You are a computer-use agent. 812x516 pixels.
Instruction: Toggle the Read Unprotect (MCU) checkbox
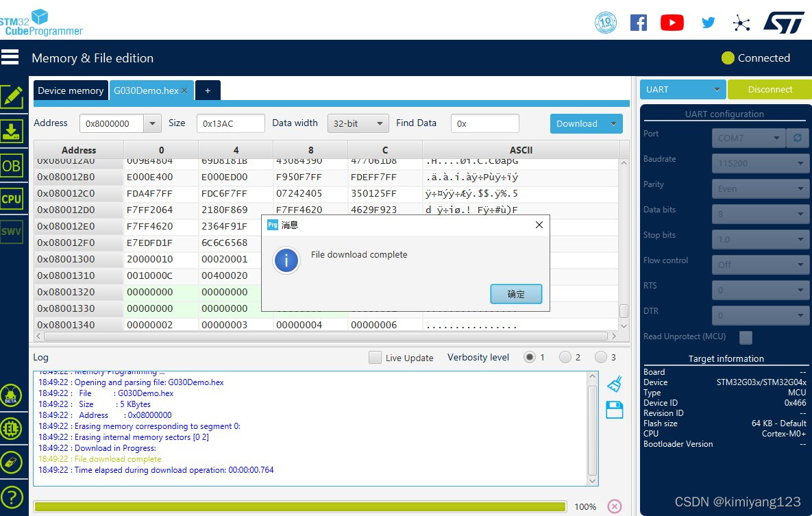746,336
